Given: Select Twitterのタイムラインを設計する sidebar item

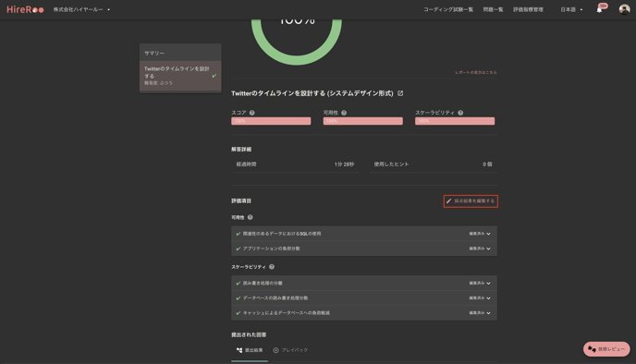Looking at the screenshot, I should [x=180, y=76].
